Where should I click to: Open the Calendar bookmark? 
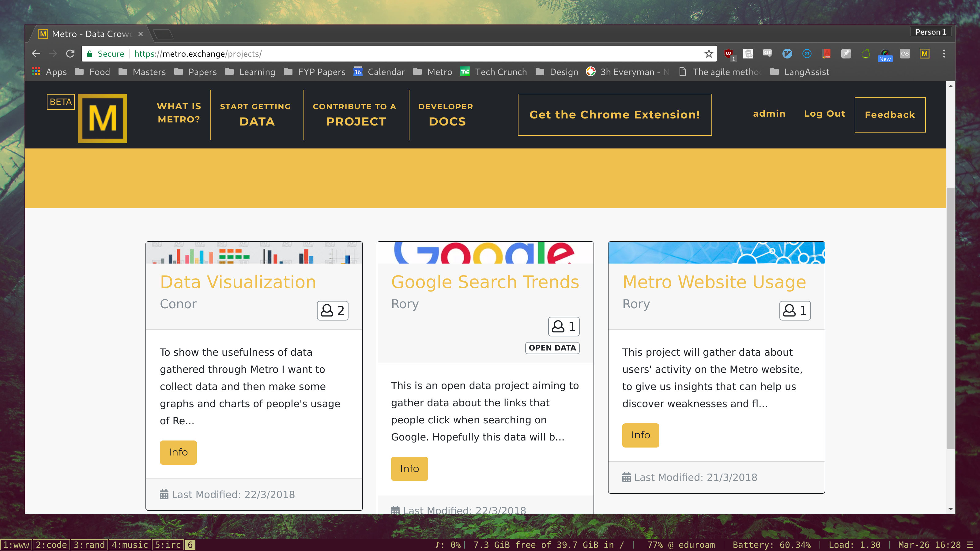point(379,72)
